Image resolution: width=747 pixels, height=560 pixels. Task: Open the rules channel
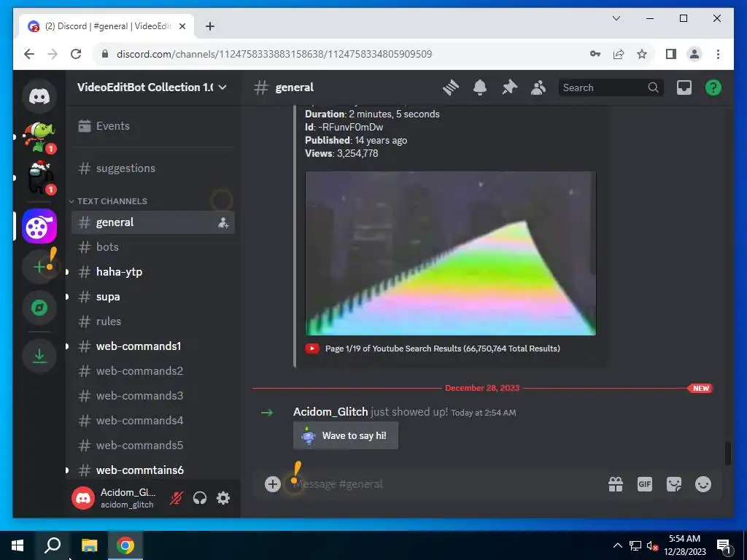(152, 322)
